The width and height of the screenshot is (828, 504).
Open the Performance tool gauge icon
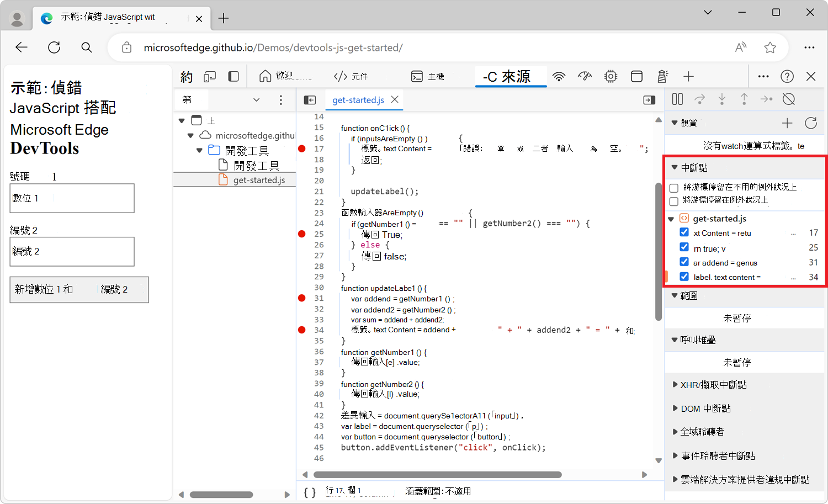coord(585,77)
